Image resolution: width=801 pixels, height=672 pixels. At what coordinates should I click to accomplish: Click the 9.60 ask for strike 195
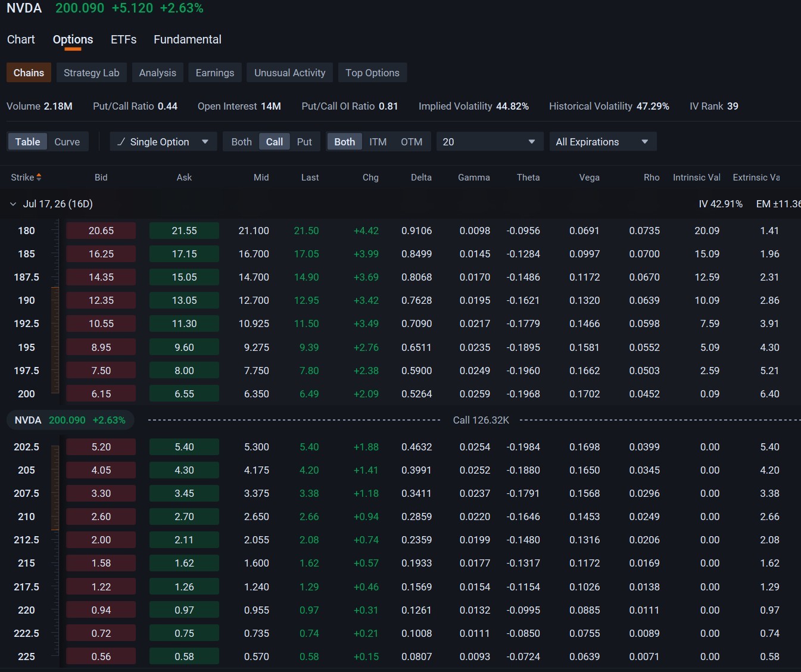pyautogui.click(x=185, y=347)
